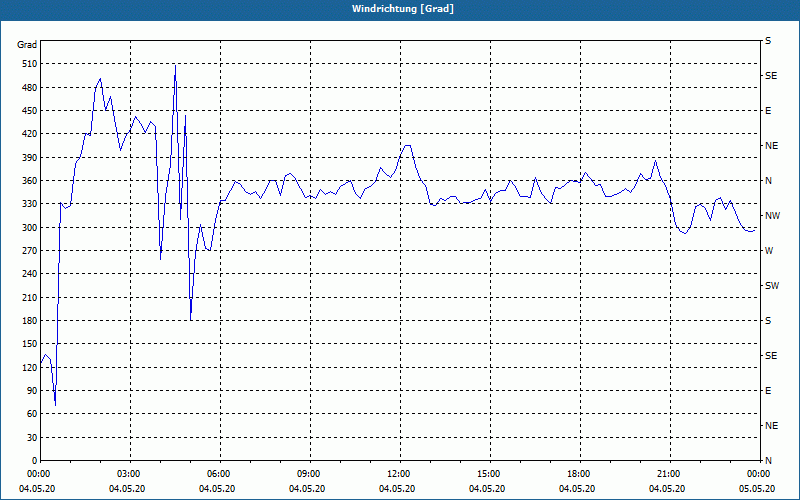Select the "Grad" y-axis unit label
This screenshot has width=800, height=500.
(x=27, y=45)
